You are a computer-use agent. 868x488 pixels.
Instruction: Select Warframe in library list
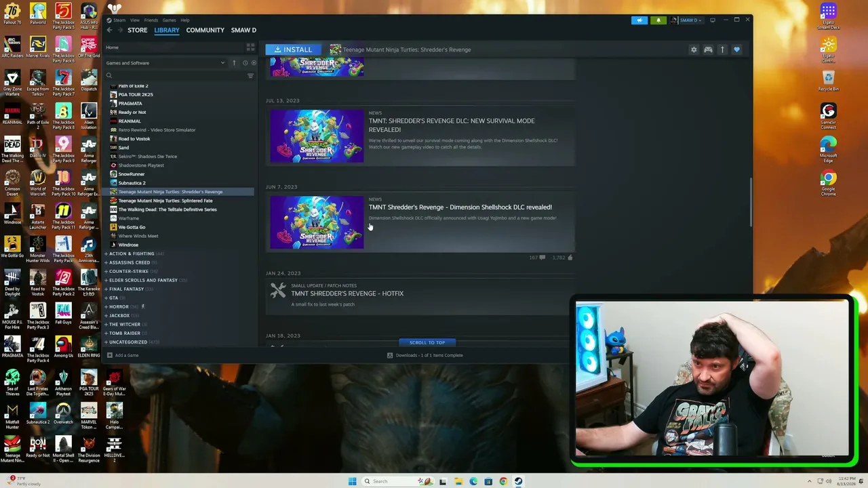click(x=128, y=218)
